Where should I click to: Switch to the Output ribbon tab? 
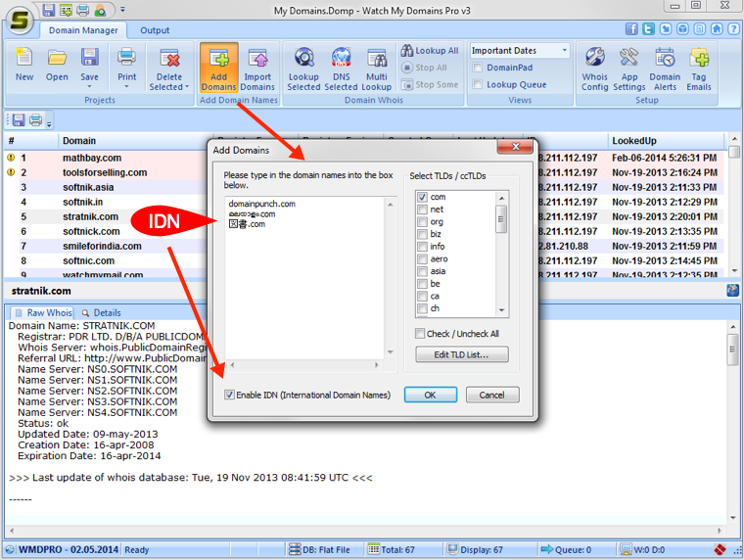[155, 30]
